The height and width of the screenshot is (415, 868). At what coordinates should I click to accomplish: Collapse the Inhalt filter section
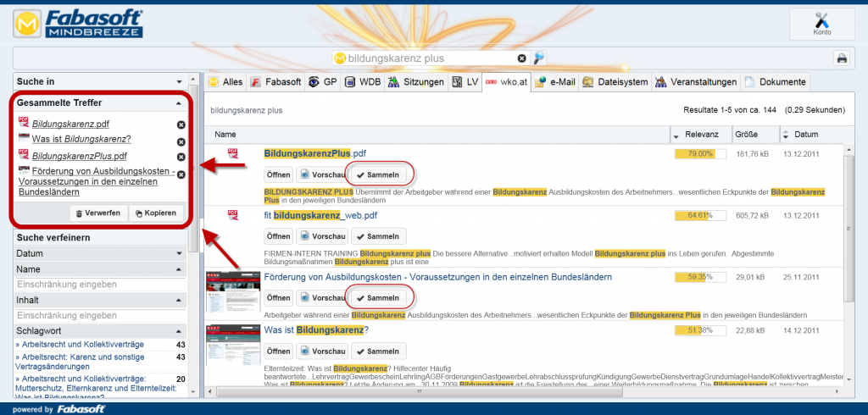click(x=179, y=300)
